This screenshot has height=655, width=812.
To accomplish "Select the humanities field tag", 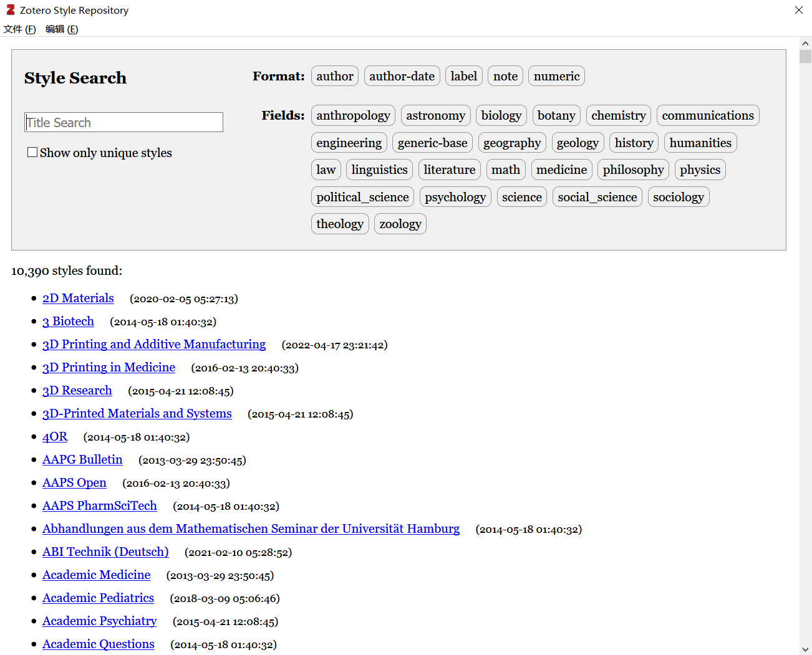I will [x=700, y=143].
